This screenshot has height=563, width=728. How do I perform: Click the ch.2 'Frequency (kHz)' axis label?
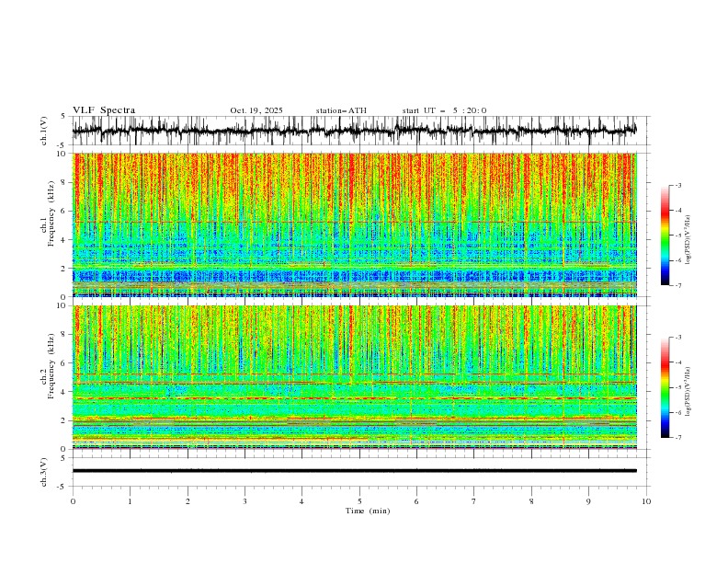point(51,366)
